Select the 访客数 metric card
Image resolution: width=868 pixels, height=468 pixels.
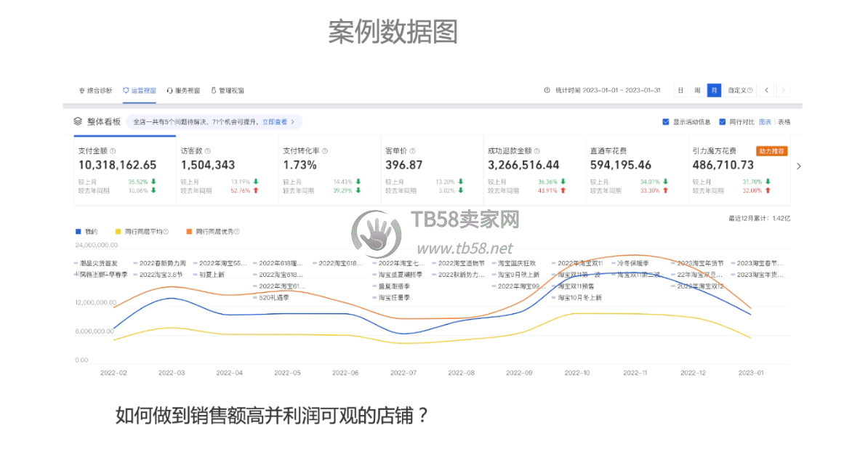(227, 170)
